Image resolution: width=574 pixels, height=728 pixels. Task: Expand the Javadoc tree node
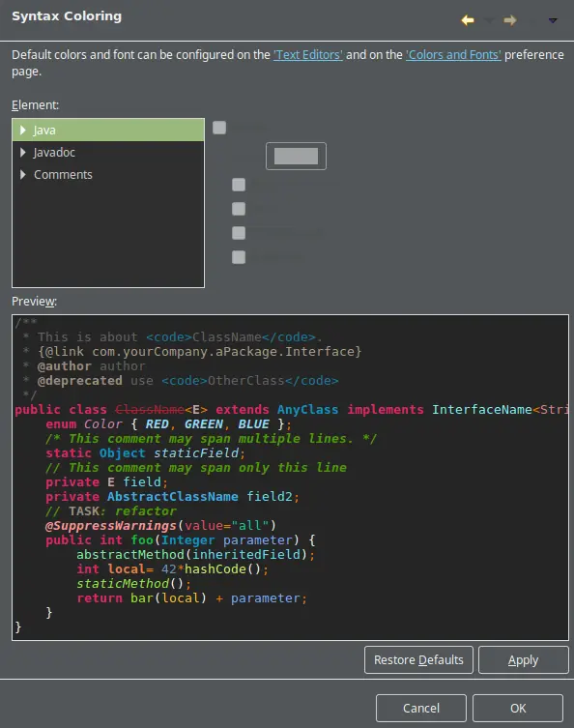(x=23, y=153)
